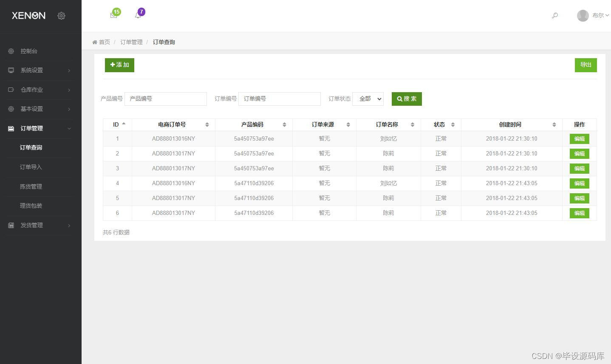Expand the 系统设置 menu chevron

point(69,71)
